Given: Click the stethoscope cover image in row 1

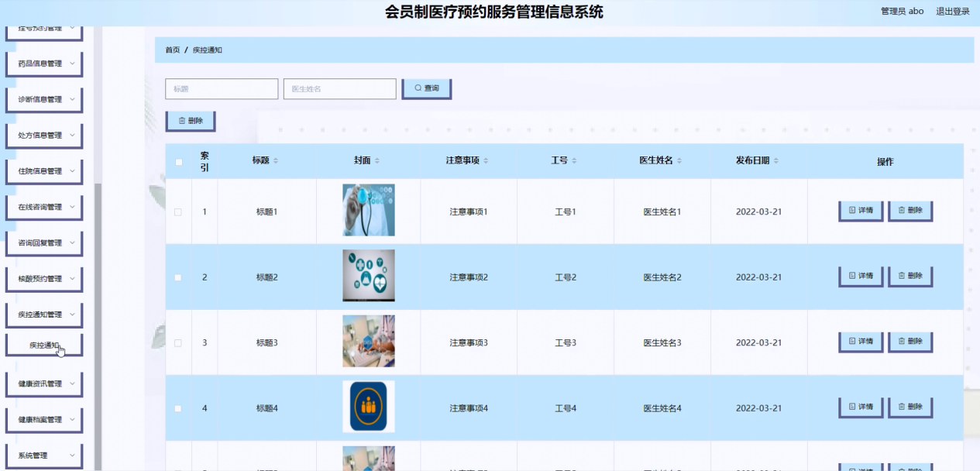Looking at the screenshot, I should tap(369, 210).
